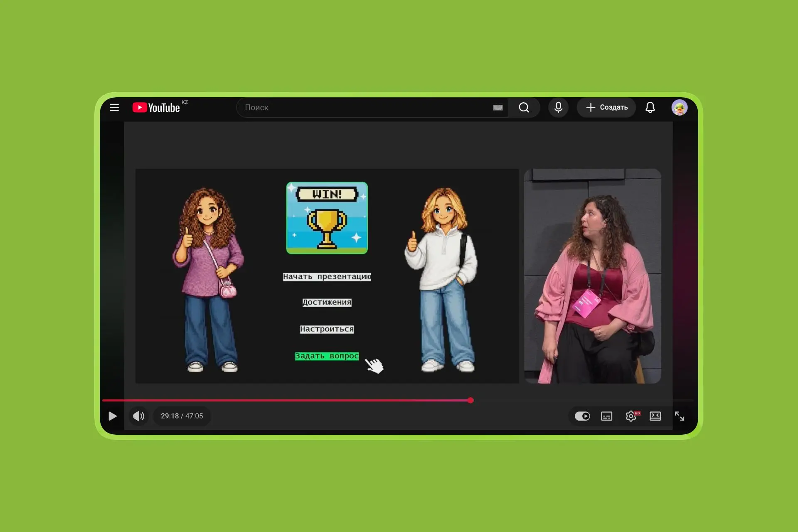
Task: Mute the video volume
Action: [x=139, y=416]
